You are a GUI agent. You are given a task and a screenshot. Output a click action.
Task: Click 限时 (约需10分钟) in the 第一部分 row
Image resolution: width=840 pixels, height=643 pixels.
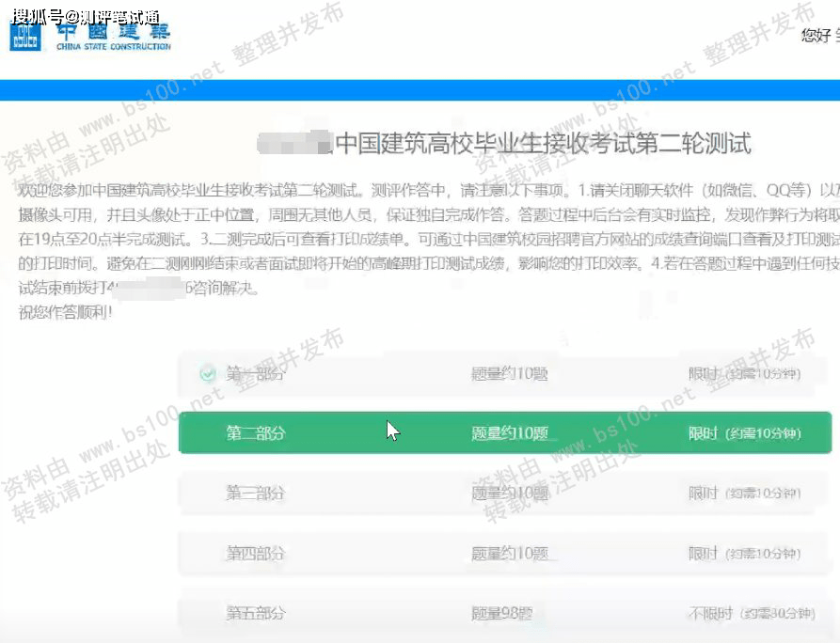pyautogui.click(x=745, y=374)
